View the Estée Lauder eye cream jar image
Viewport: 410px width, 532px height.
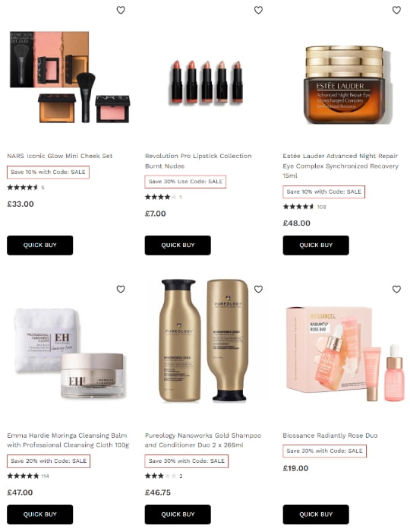(x=345, y=85)
